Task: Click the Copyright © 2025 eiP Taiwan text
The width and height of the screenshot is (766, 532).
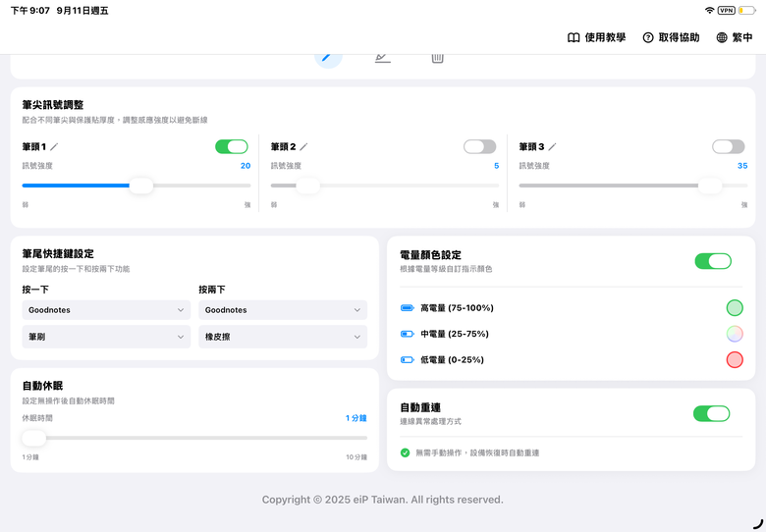Action: [383, 500]
